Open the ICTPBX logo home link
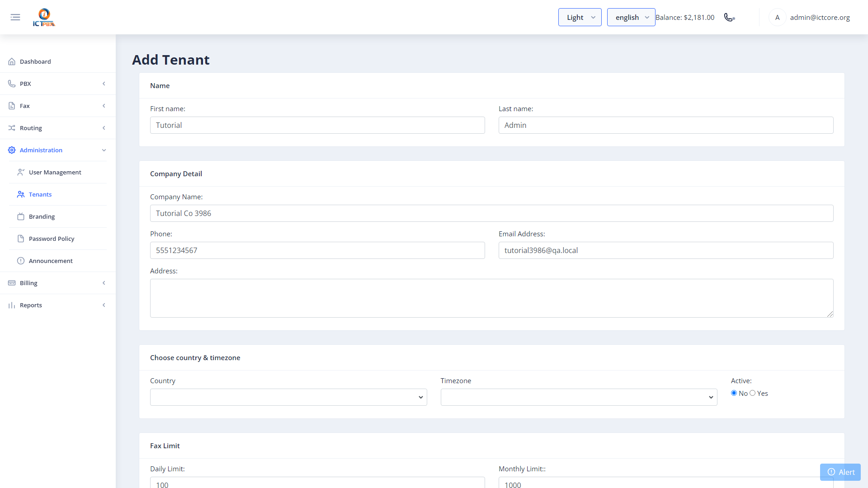Image resolution: width=868 pixels, height=488 pixels. click(x=44, y=17)
